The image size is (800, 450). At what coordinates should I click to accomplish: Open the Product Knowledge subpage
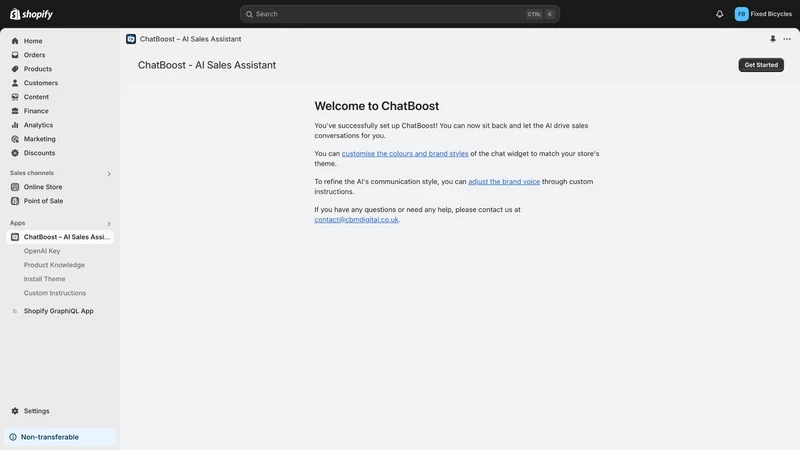click(54, 265)
